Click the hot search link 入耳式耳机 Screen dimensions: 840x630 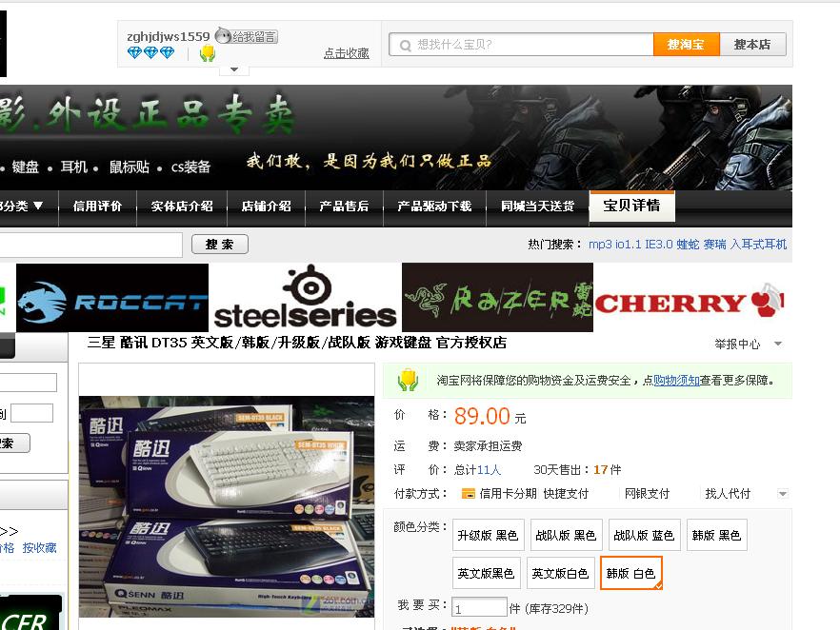pos(758,245)
